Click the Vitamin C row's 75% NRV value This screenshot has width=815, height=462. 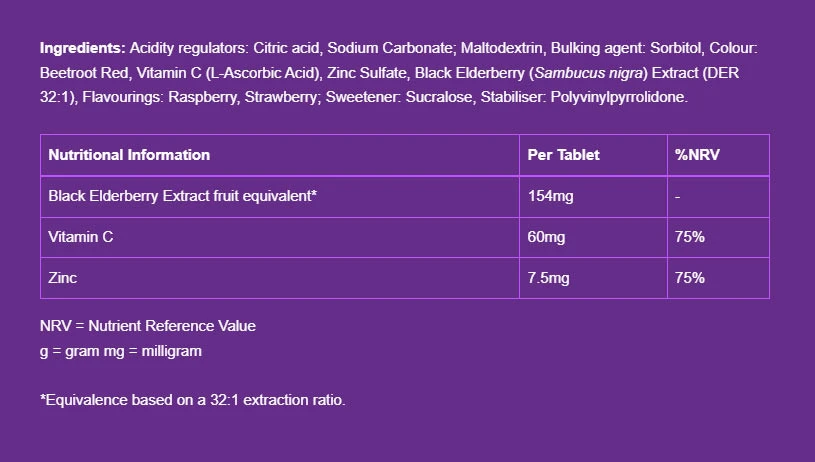pyautogui.click(x=690, y=237)
